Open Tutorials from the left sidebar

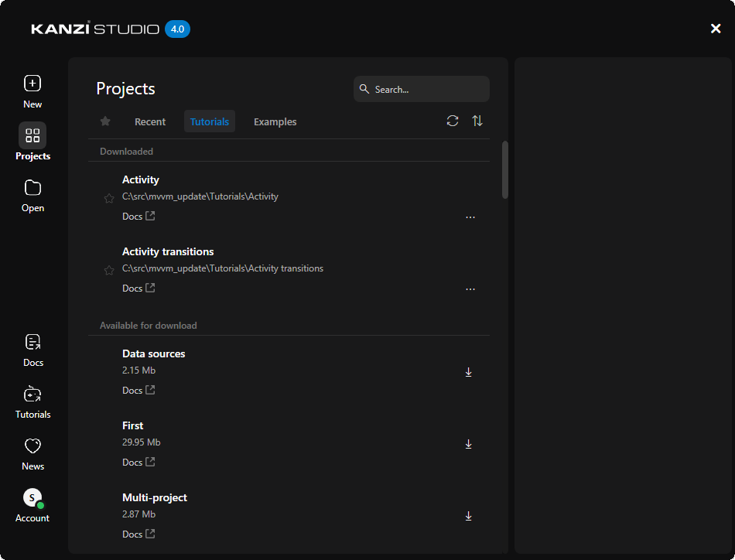coord(32,394)
